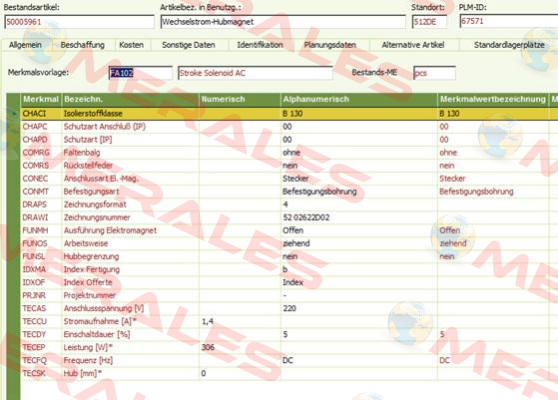558x400 pixels.
Task: Select the DRAWI Zeichnungsnummer row
Action: point(285,217)
